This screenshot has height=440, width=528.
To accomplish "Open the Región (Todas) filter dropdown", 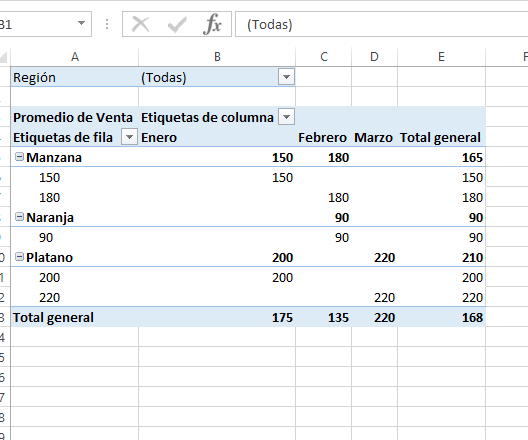I will (x=287, y=77).
